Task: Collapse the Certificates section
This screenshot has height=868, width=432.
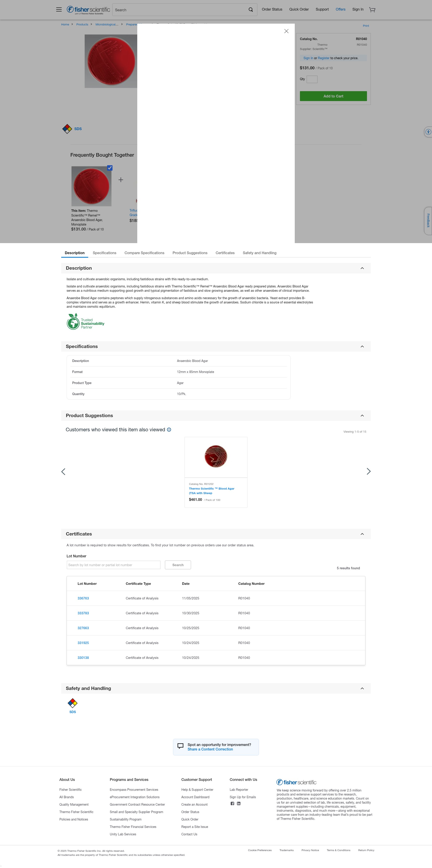Action: coord(362,534)
